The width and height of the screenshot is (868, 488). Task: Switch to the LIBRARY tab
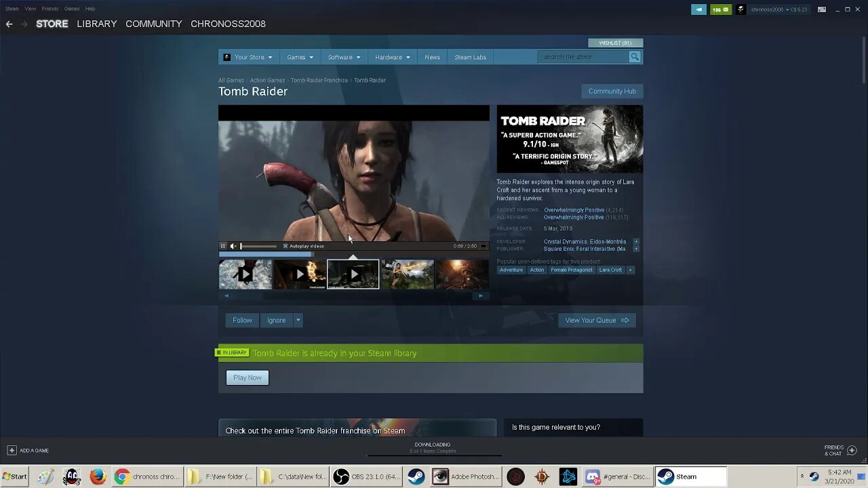pyautogui.click(x=97, y=24)
